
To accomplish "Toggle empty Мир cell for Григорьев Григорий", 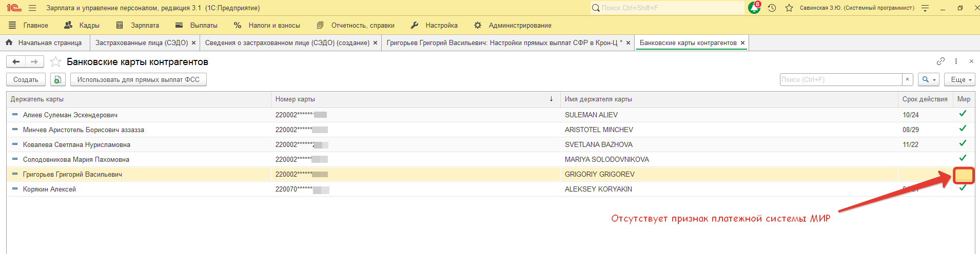I will coord(964,175).
